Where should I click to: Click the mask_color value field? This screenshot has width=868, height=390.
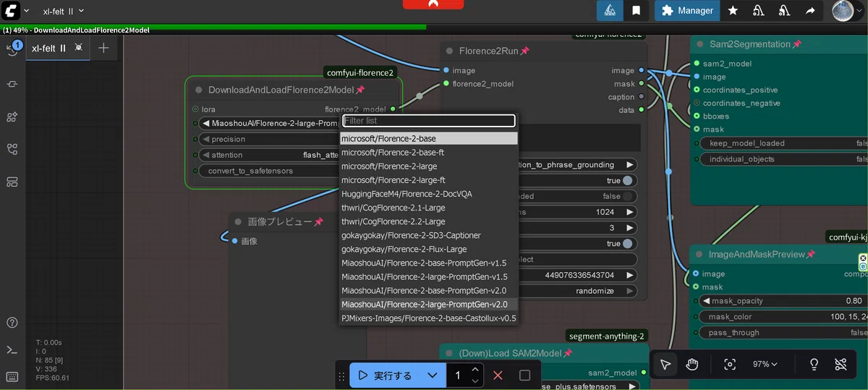click(x=783, y=317)
